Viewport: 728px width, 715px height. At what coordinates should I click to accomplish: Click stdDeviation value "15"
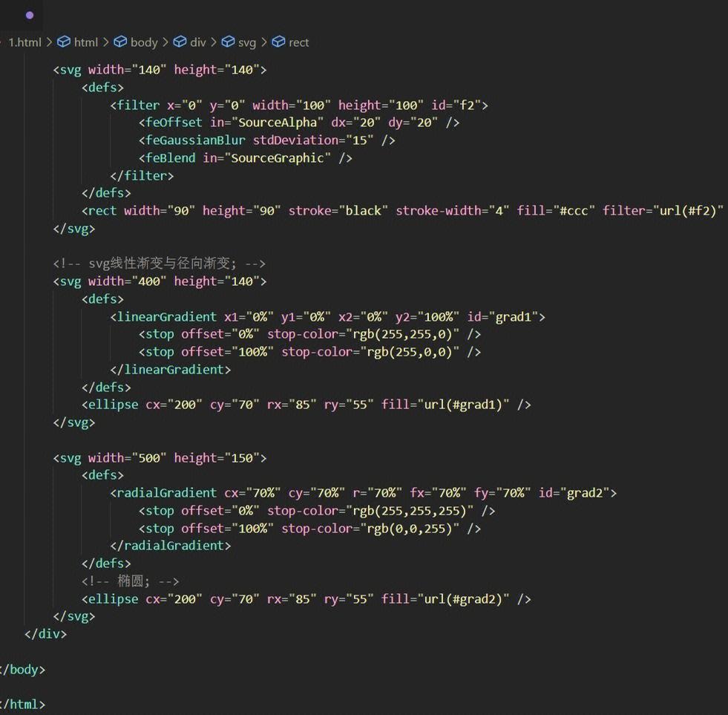tap(360, 140)
